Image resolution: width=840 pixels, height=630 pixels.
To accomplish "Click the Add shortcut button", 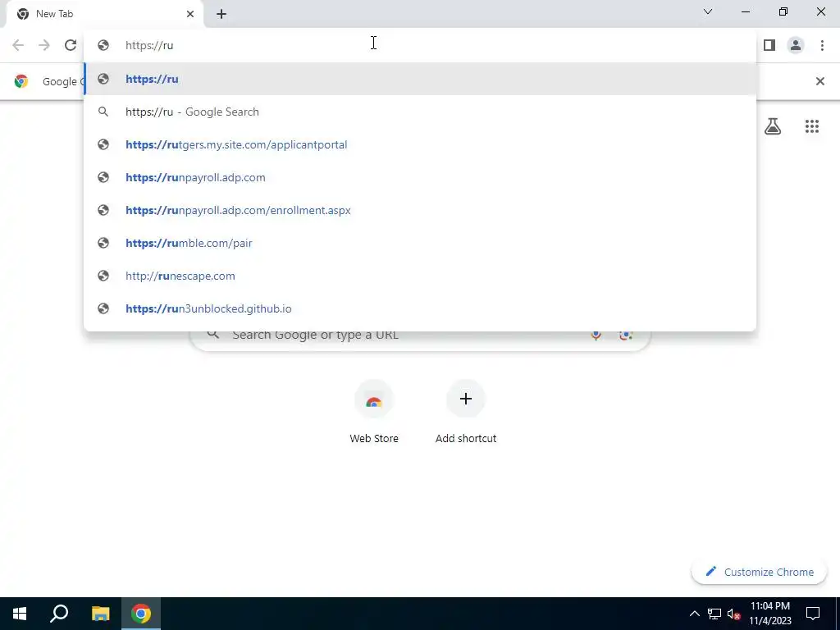I will (x=466, y=412).
